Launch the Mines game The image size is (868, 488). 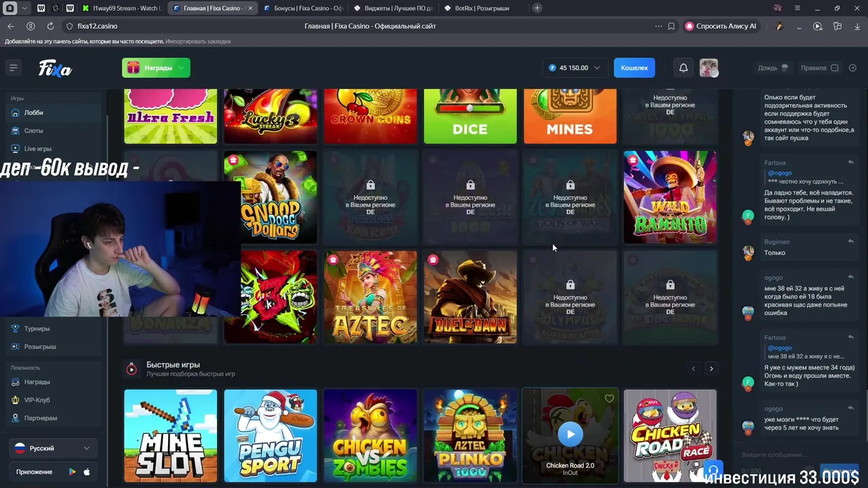point(570,116)
